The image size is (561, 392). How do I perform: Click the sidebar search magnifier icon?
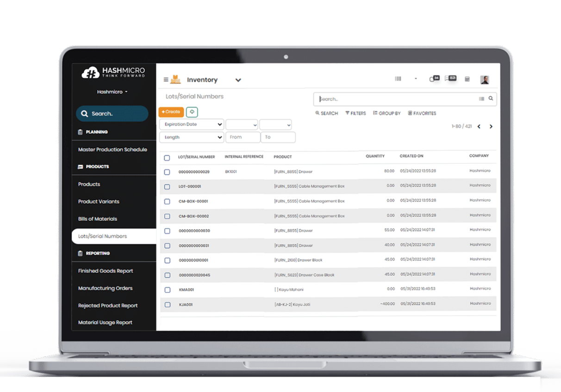click(85, 114)
